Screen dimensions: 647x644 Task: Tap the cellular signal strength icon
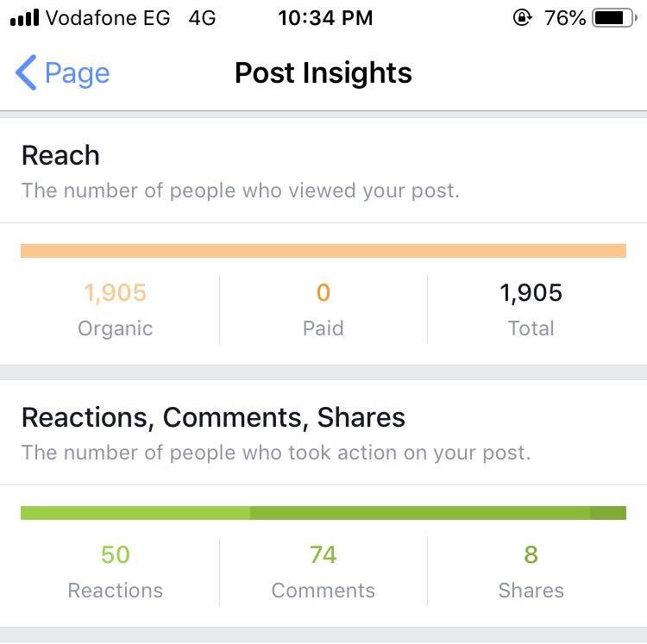point(24,18)
